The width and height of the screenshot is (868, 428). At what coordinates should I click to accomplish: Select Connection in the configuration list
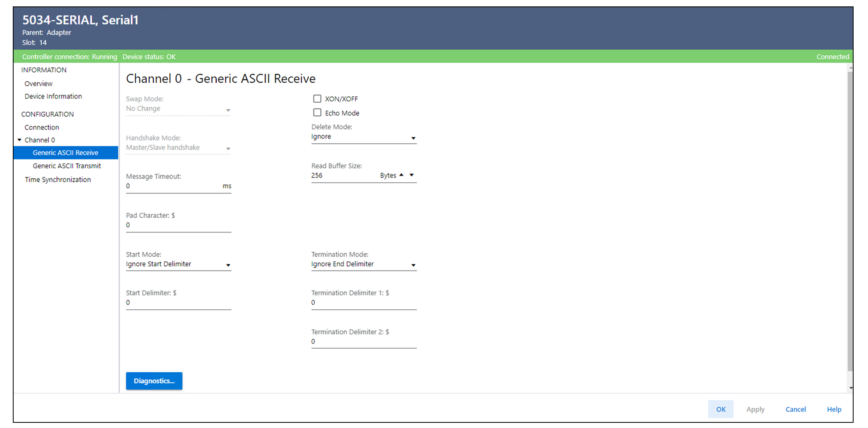(42, 127)
